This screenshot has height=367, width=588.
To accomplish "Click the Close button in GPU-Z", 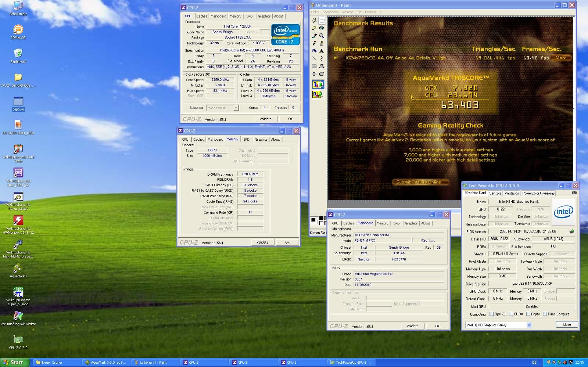I will tap(567, 324).
